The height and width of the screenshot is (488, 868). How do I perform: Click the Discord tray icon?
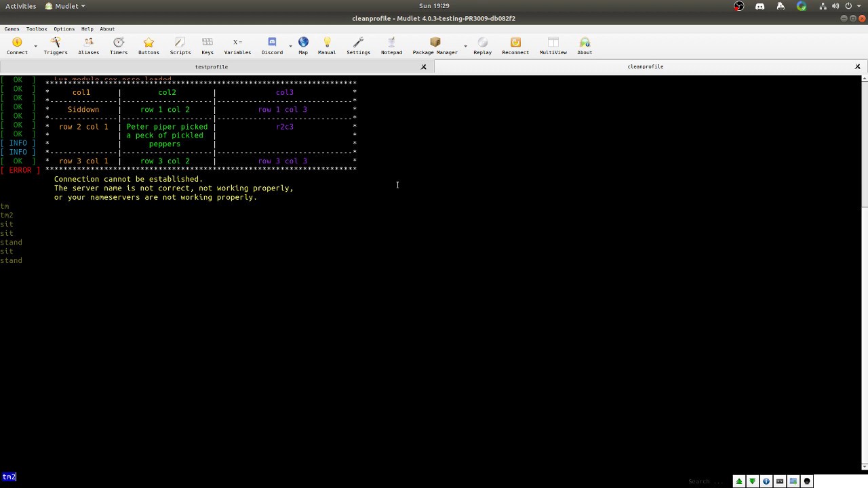tap(759, 6)
